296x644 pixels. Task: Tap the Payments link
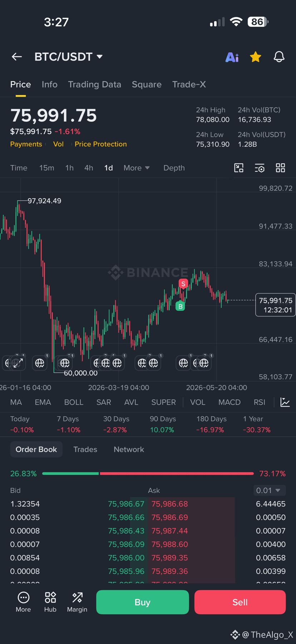click(26, 144)
